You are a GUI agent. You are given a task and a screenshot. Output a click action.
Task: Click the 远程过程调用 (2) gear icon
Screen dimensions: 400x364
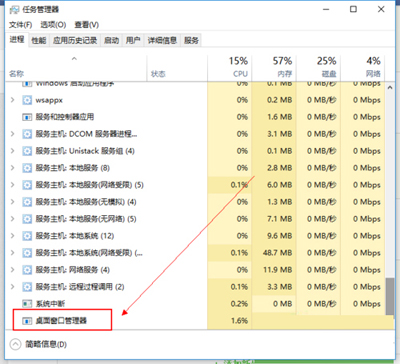click(x=27, y=287)
